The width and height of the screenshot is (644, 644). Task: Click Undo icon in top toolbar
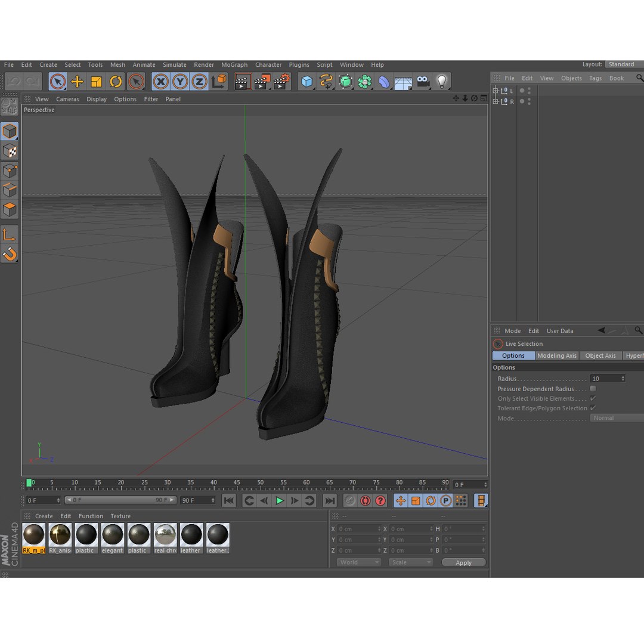click(x=14, y=81)
